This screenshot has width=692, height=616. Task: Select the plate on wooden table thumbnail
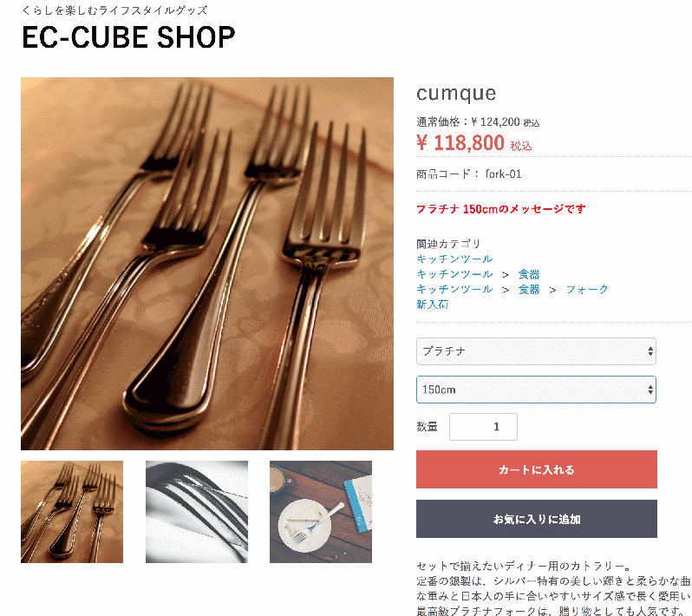pos(321,512)
